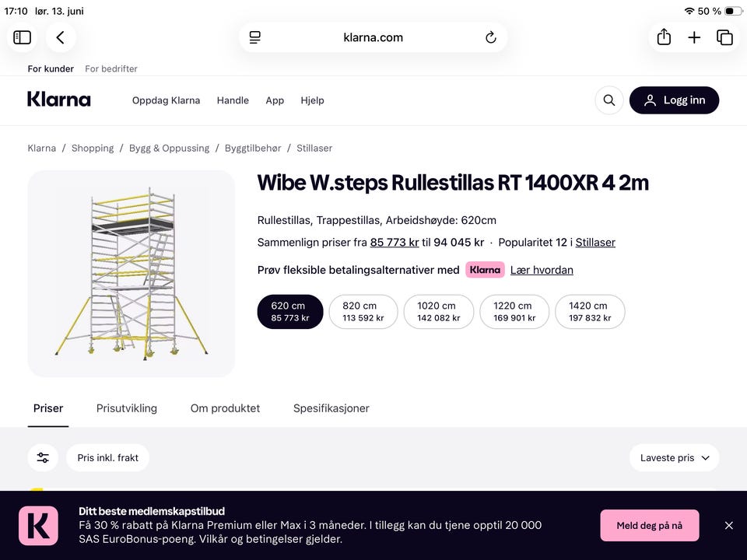Toggle Pris inkl. frakt filter

pos(107,457)
